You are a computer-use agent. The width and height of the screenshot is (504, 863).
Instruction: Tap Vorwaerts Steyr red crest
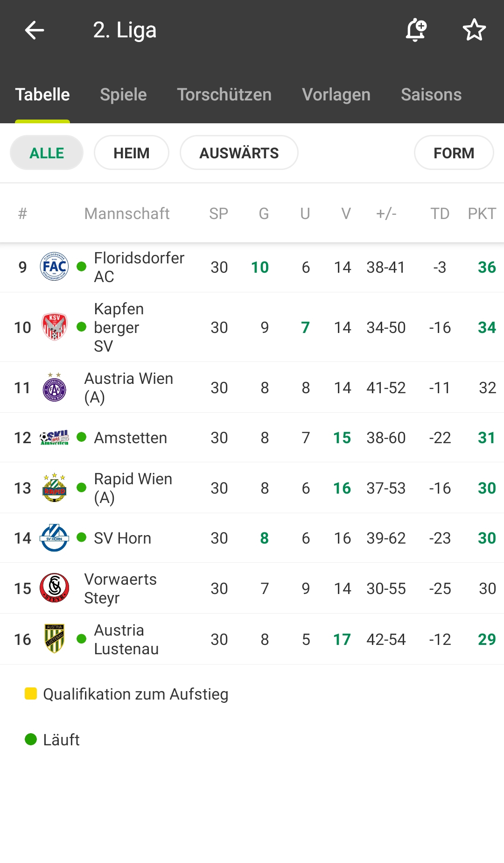pos(55,588)
